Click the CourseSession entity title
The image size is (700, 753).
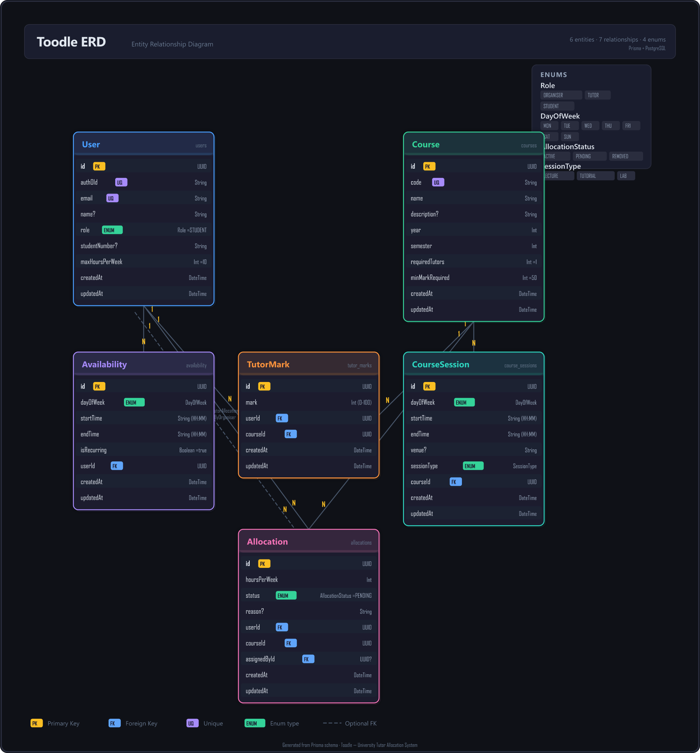(440, 364)
